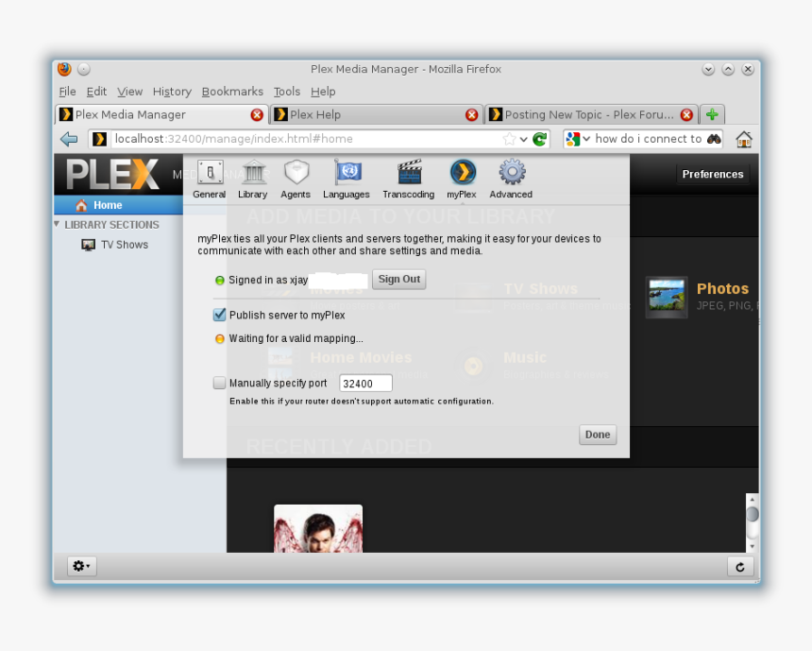Open the search engine dropdown
This screenshot has width=812, height=651.
coord(577,139)
